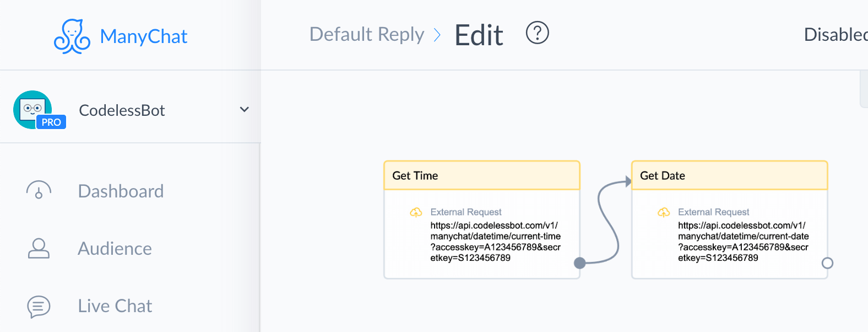
Task: Click the Live Chat speech bubble icon
Action: point(39,307)
